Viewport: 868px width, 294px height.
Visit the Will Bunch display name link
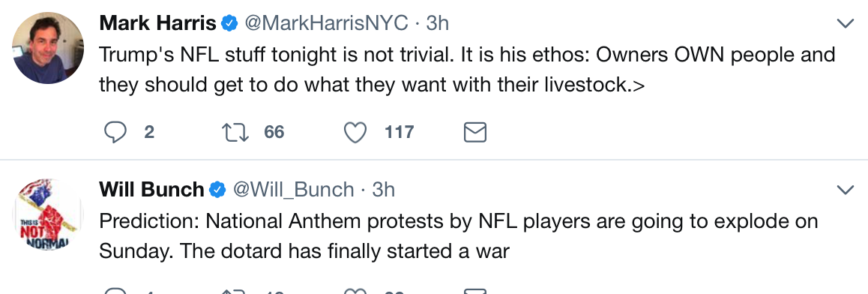coord(151,190)
